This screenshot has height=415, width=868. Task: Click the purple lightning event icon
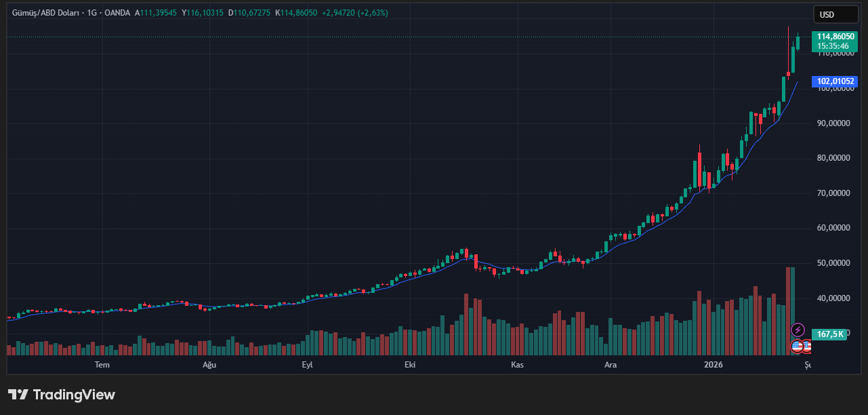798,330
